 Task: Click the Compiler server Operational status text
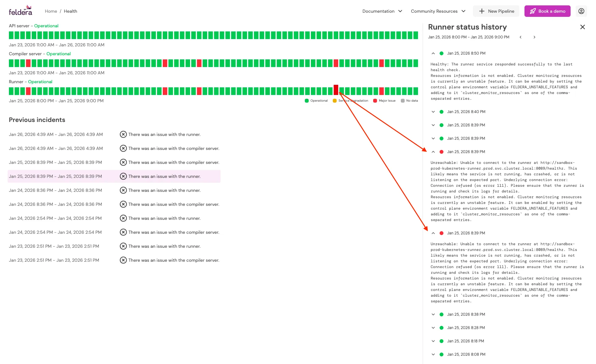[x=58, y=54]
